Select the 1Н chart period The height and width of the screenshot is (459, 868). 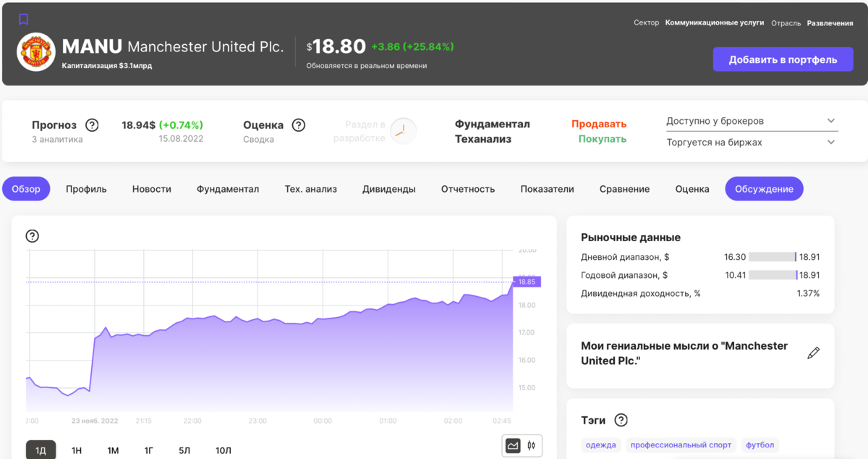coord(77,450)
